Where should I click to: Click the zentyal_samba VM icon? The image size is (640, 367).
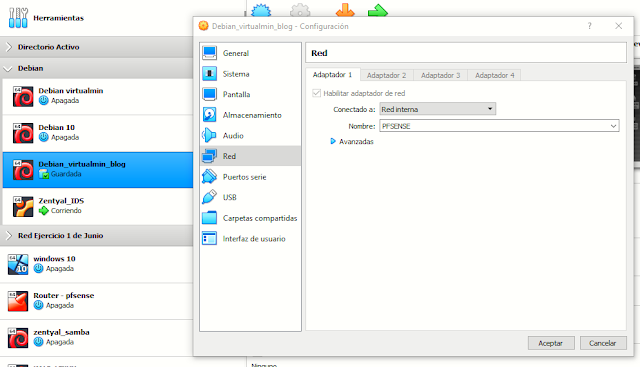coord(18,338)
